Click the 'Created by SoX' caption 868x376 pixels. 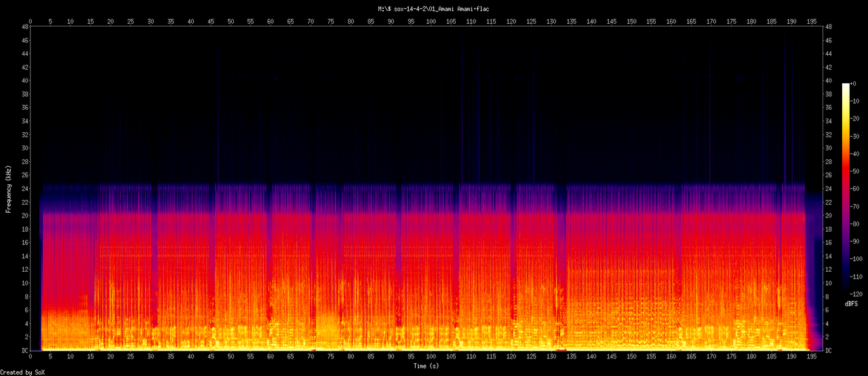24,372
